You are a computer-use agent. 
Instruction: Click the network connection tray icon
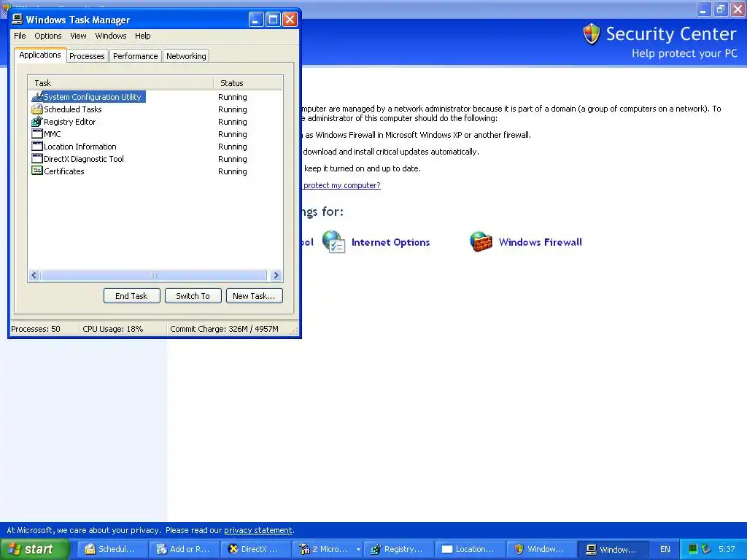pos(705,549)
